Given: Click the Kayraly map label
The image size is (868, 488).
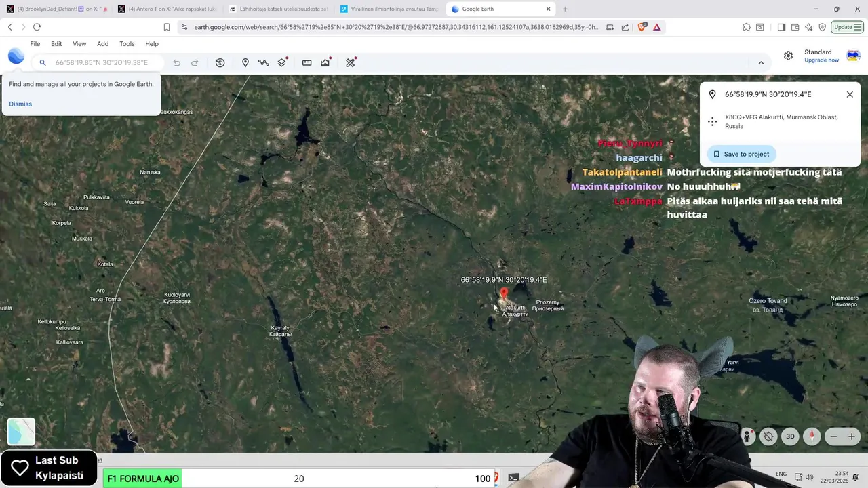Looking at the screenshot, I should coord(280,331).
